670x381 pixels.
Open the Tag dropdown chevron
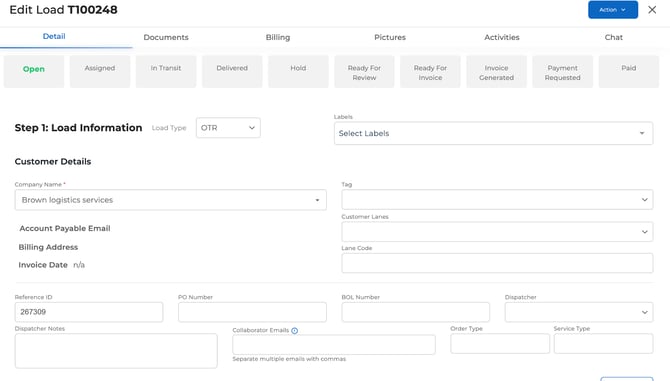pyautogui.click(x=644, y=199)
